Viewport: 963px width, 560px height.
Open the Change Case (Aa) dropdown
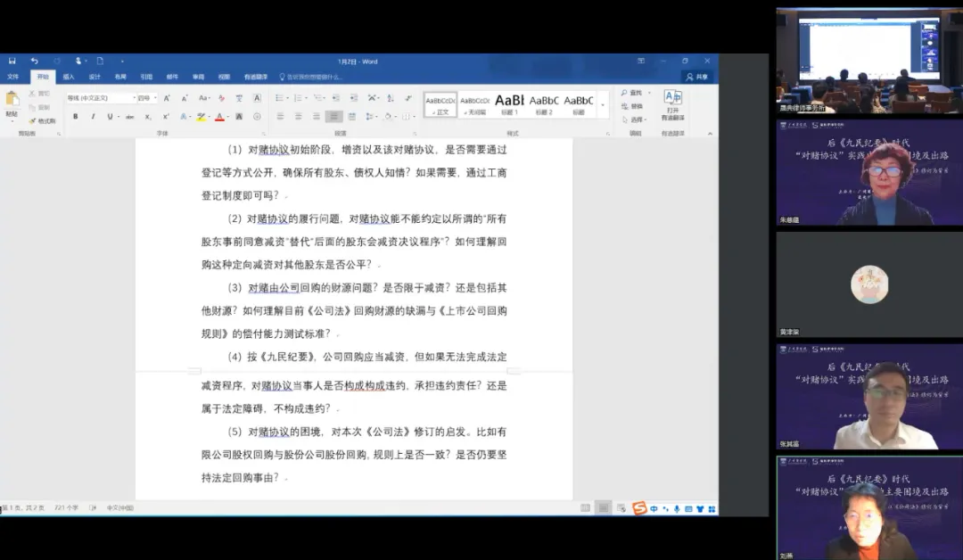(x=204, y=97)
